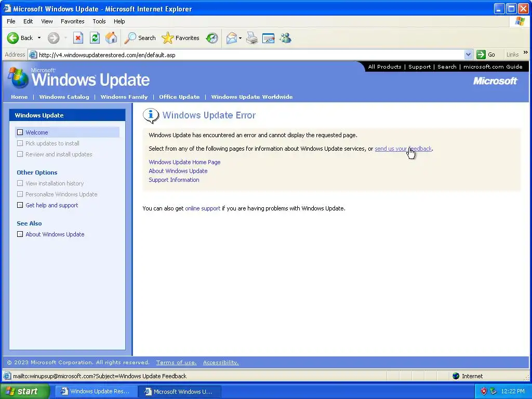Open the Messenger people icon

(x=285, y=38)
